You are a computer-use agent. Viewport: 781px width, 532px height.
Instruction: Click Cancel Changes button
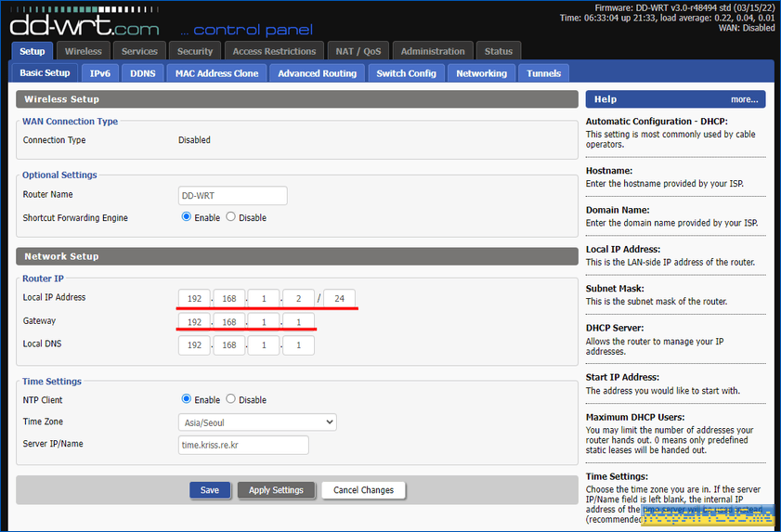click(363, 490)
